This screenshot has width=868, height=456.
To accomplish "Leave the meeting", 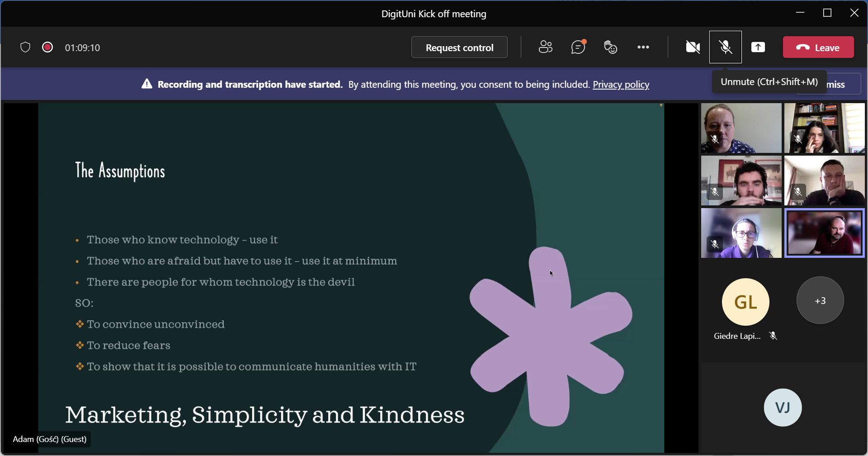I will 818,47.
